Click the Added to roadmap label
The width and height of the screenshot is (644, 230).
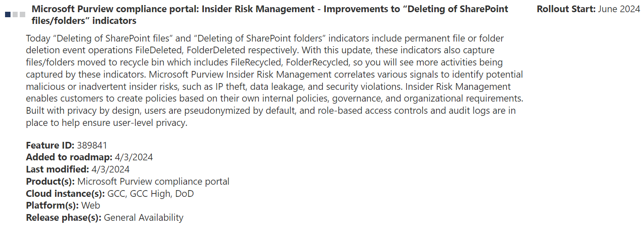coord(69,157)
